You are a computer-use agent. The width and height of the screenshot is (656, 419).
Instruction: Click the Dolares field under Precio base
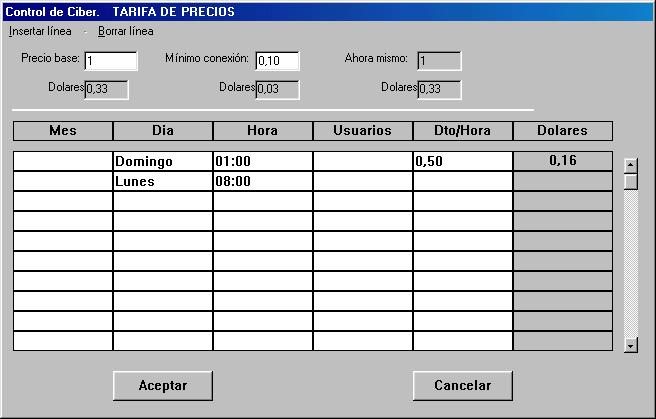(x=107, y=89)
